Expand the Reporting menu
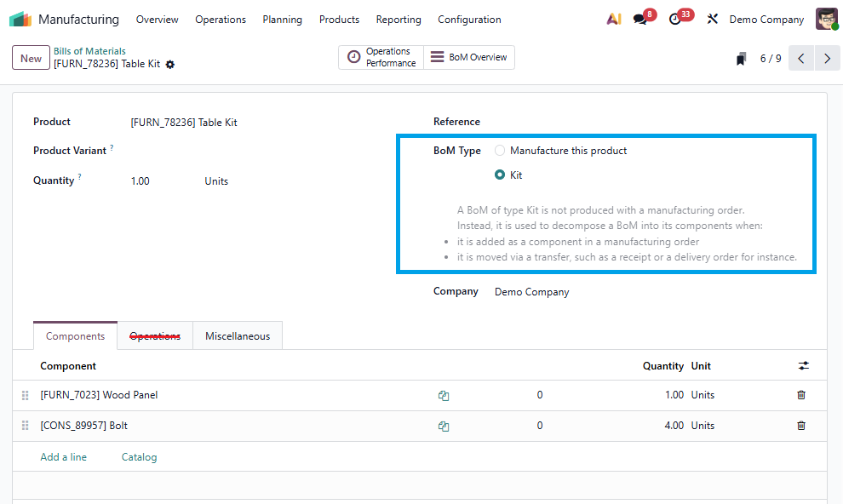This screenshot has width=843, height=504. point(399,20)
